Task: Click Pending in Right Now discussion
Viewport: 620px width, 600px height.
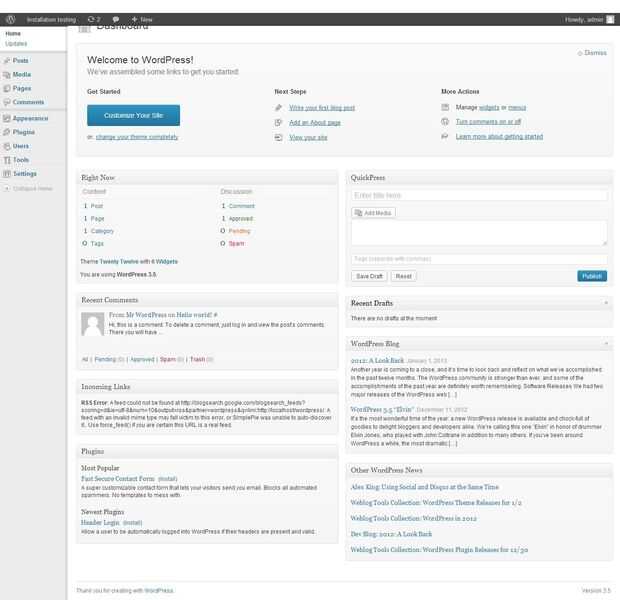Action: [239, 231]
